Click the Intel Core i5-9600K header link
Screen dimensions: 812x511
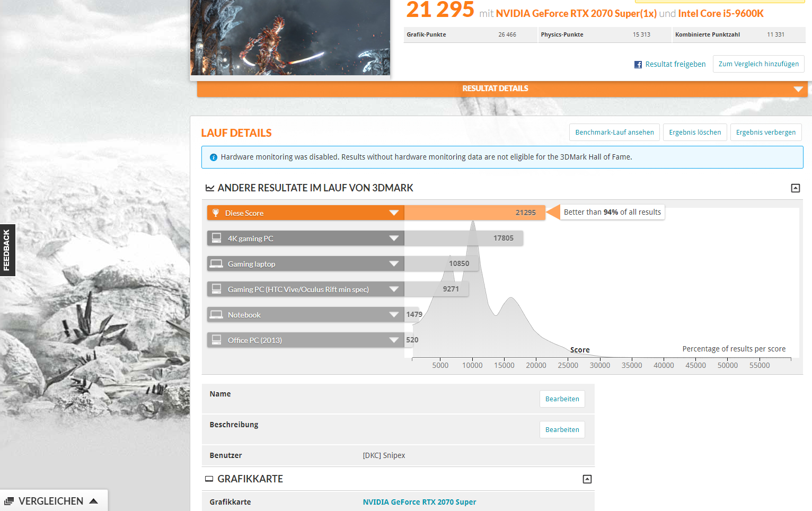click(x=721, y=14)
